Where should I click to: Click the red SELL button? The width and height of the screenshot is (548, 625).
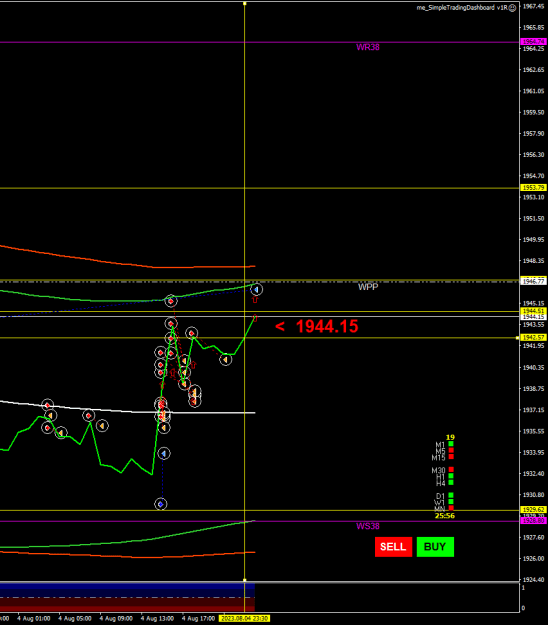pos(393,546)
